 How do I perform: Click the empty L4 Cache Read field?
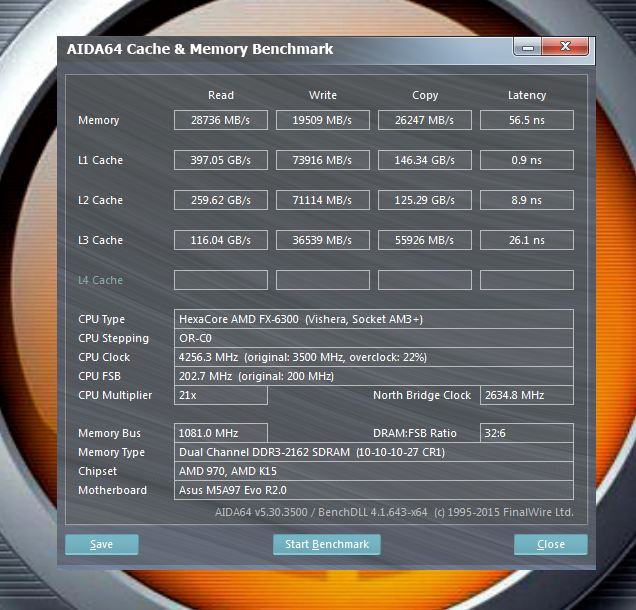(x=221, y=280)
